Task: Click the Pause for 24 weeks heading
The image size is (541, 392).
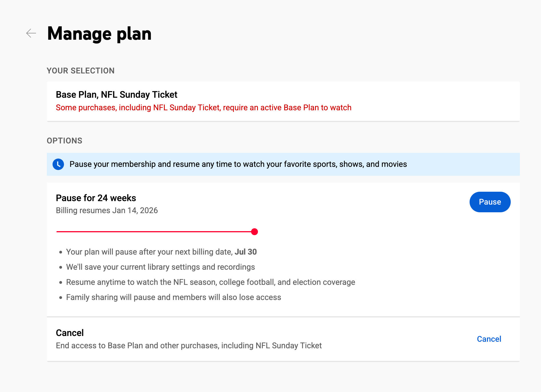Action: 96,198
